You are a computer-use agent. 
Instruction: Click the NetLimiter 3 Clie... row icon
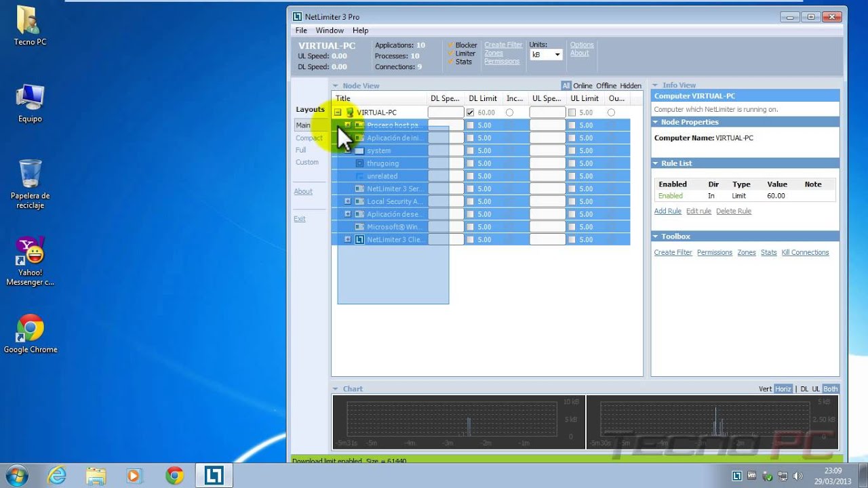360,239
